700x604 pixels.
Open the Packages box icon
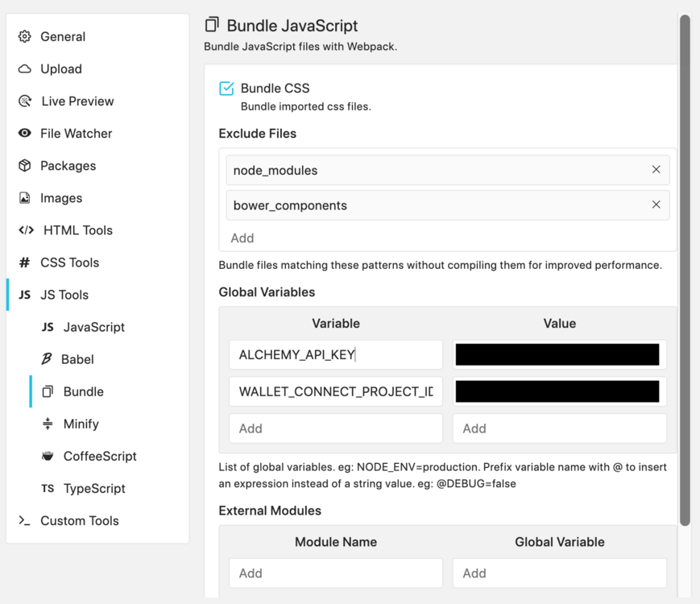tap(25, 165)
